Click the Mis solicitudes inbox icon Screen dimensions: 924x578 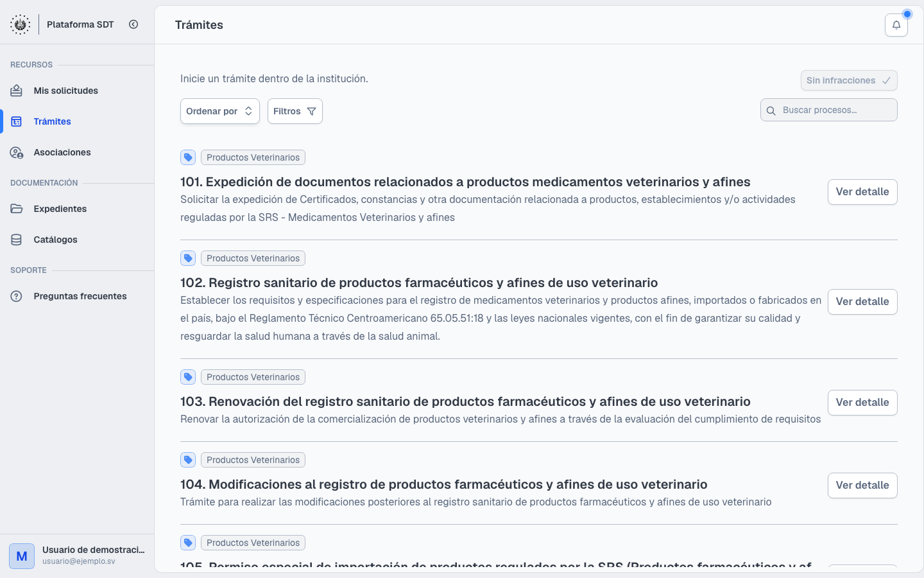pyautogui.click(x=17, y=91)
